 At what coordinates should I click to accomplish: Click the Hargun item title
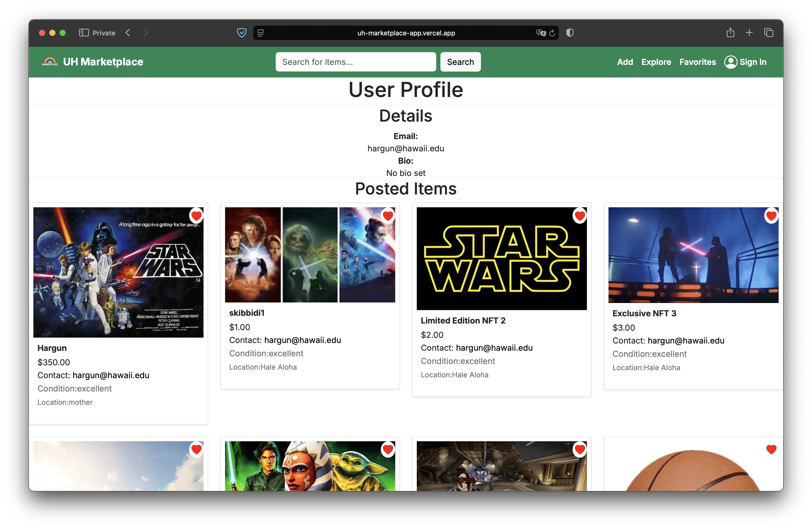(x=52, y=348)
